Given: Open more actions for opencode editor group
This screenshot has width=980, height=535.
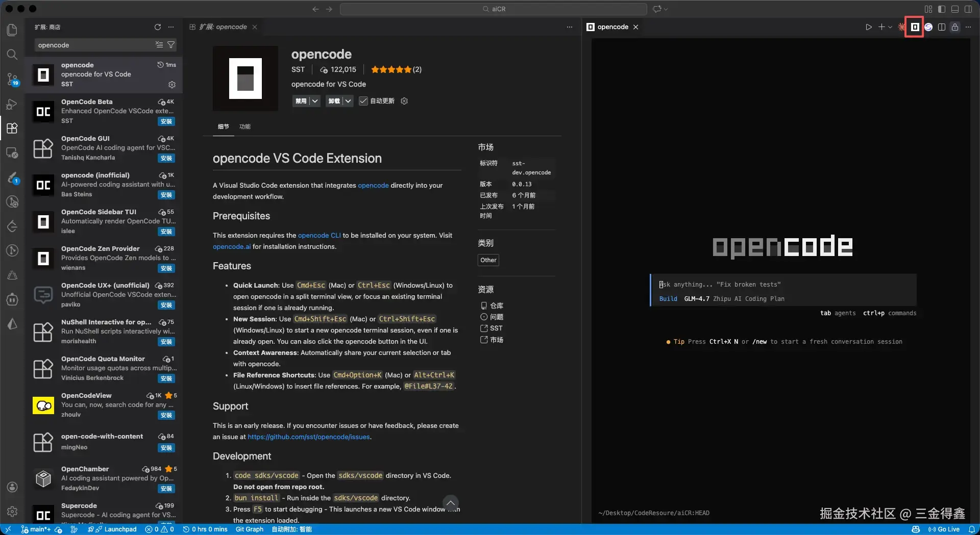Looking at the screenshot, I should click(968, 27).
